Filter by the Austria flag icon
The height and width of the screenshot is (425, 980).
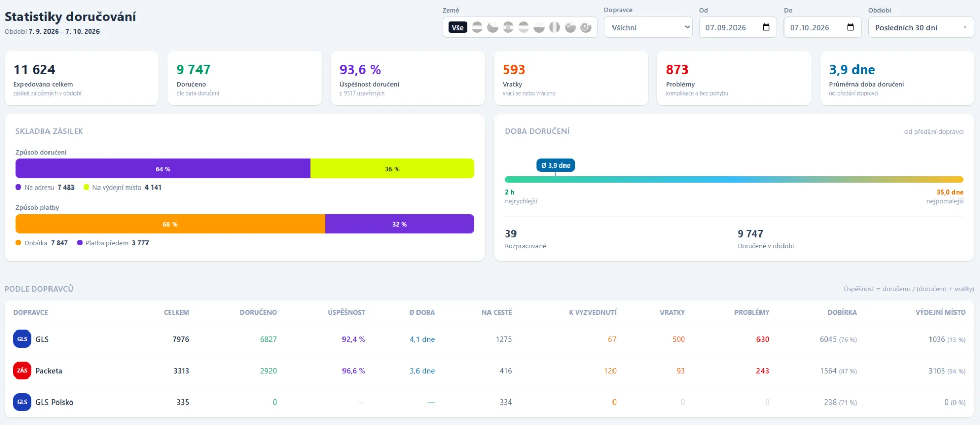point(477,27)
